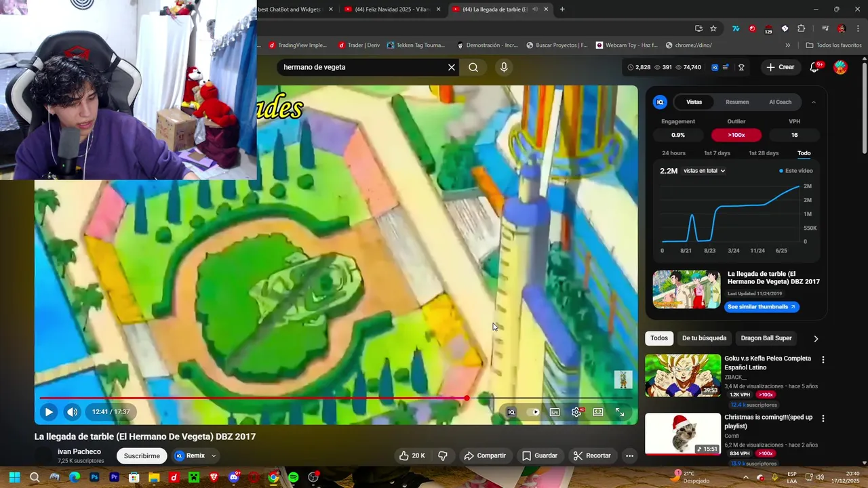Click the trophy icon in the vidIQ bar

coord(741,67)
